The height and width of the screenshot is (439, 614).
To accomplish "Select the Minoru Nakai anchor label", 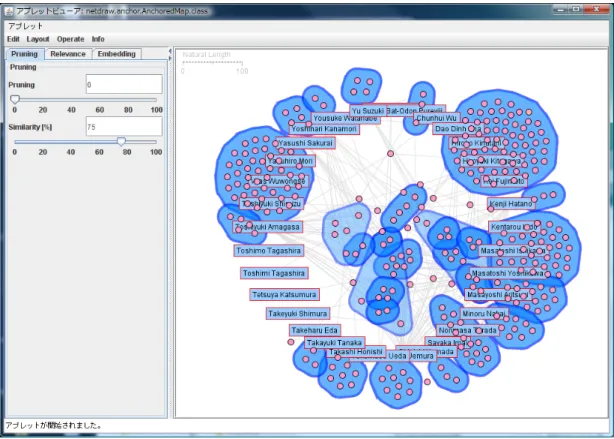I will (x=484, y=314).
